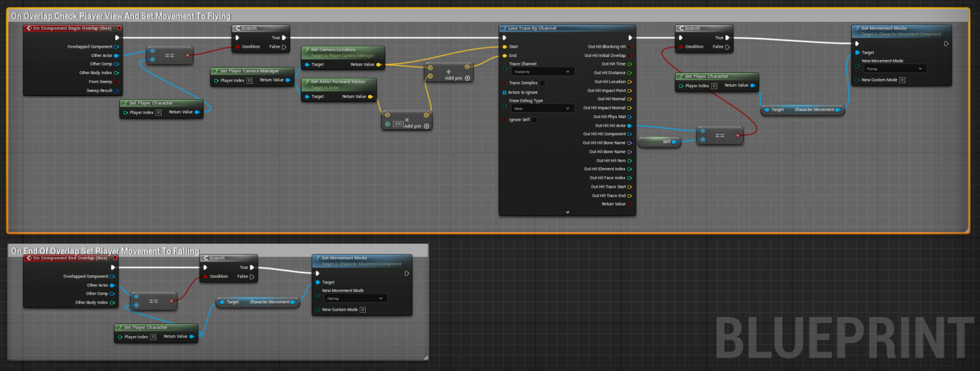Screen dimensions: 980x371
Task: Click the red delegate pin on On Component Begin Overlap
Action: point(119,28)
